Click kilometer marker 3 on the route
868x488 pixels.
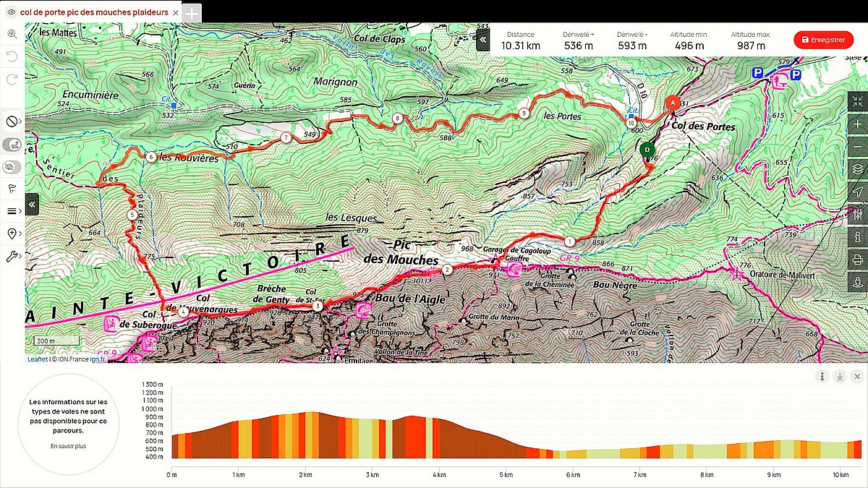tap(317, 307)
